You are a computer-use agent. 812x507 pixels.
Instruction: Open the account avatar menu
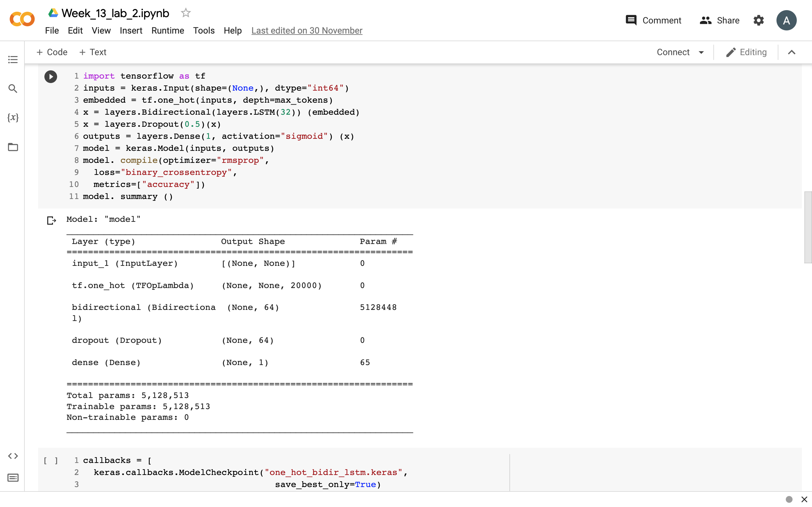click(x=787, y=20)
